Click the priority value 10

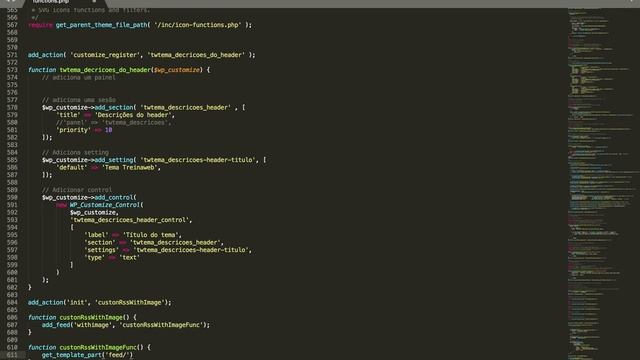(108, 130)
